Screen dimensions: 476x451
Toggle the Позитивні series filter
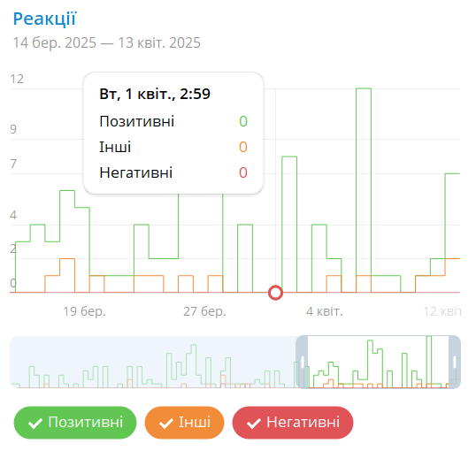(x=75, y=423)
